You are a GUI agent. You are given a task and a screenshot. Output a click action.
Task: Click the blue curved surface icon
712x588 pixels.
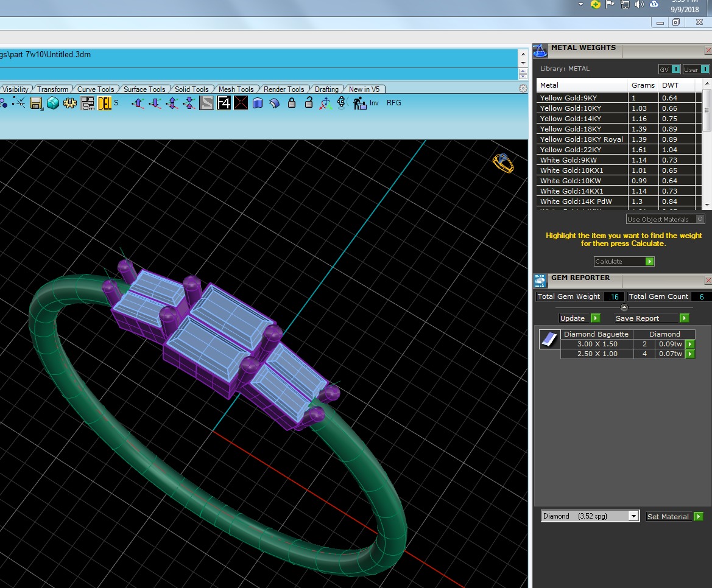pos(274,103)
